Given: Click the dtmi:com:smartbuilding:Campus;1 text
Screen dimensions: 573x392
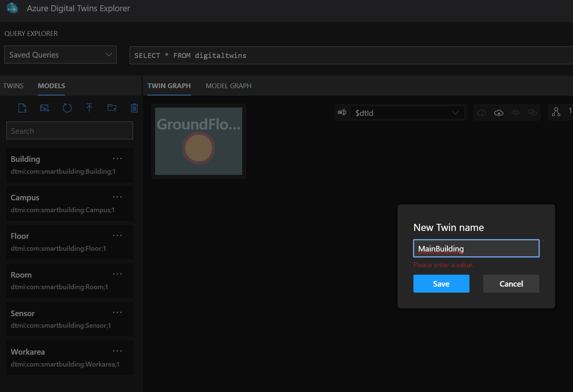Looking at the screenshot, I should [x=62, y=210].
